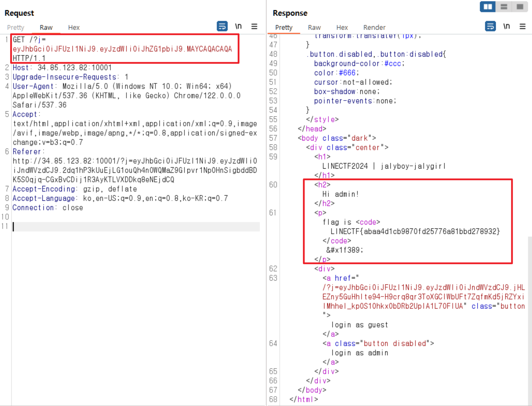Toggle show non-printable chars in Response panel
The image size is (532, 406).
pos(506,26)
